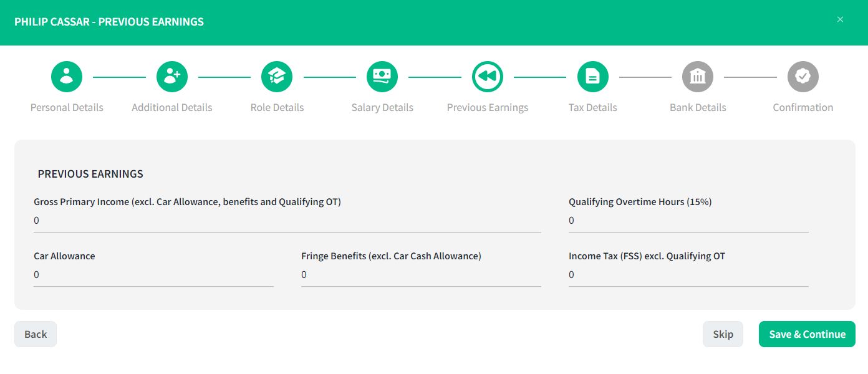Click the Back button

coord(36,334)
